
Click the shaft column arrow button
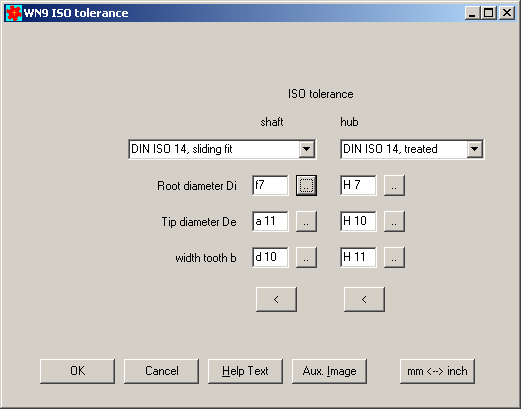point(276,299)
